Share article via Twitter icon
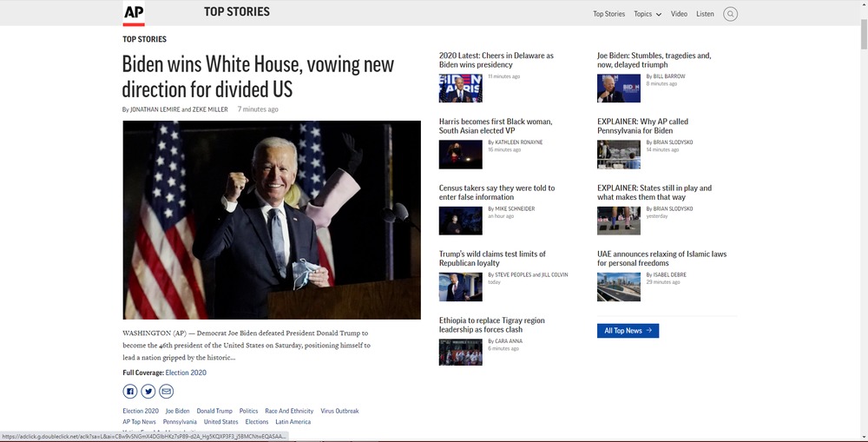 coord(148,392)
